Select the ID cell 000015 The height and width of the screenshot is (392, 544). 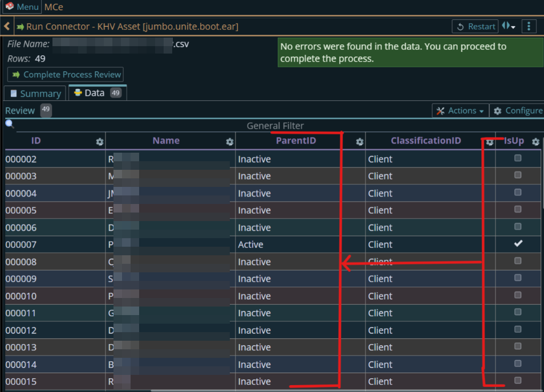click(55, 382)
